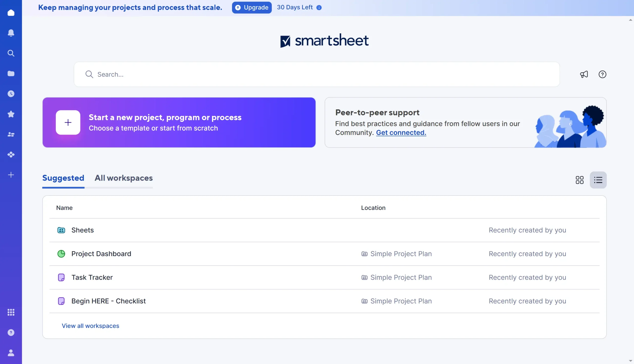Screen dimensions: 634x364
Task: Open the Browse folder icon in sidebar
Action: coord(11,73)
